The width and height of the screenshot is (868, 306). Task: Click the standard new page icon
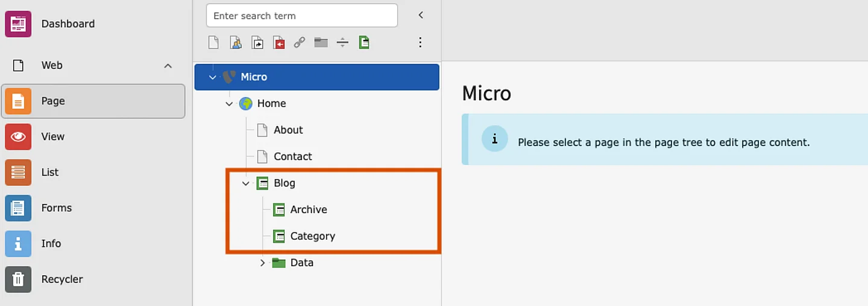[213, 42]
